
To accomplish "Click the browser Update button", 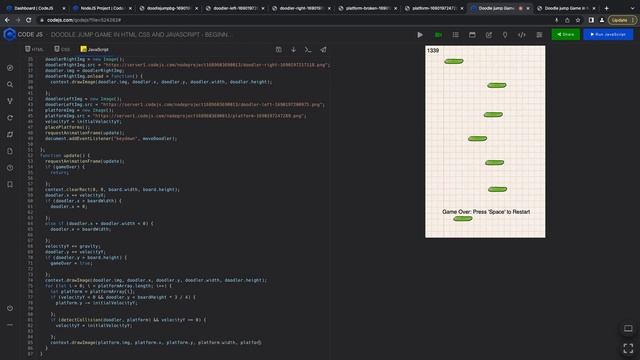I will pos(622,20).
